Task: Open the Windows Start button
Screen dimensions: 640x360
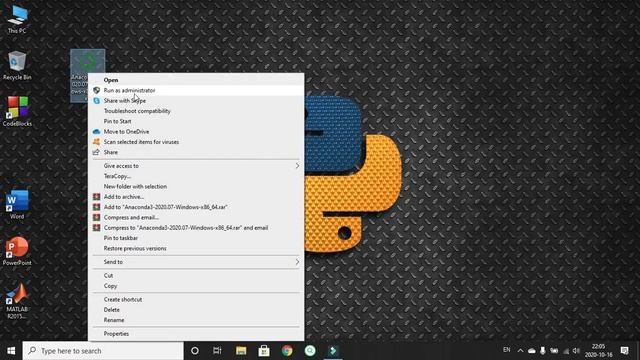Action: tap(11, 351)
